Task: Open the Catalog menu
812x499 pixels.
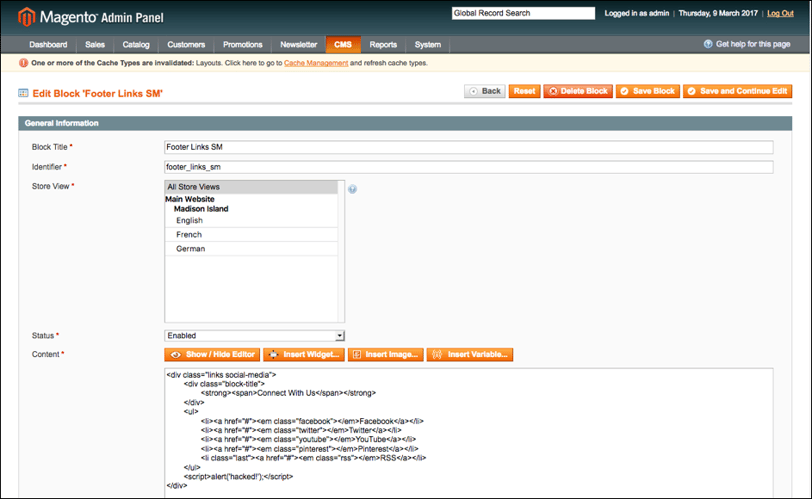Action: pyautogui.click(x=136, y=45)
